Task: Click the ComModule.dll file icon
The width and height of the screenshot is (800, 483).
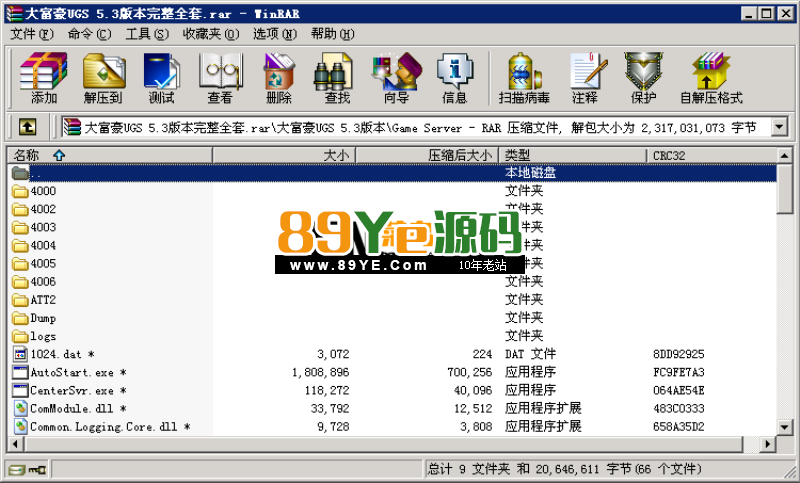Action: click(20, 409)
